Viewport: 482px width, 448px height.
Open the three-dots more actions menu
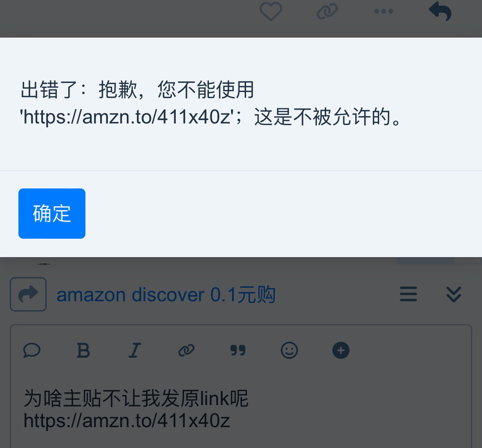coord(383,11)
